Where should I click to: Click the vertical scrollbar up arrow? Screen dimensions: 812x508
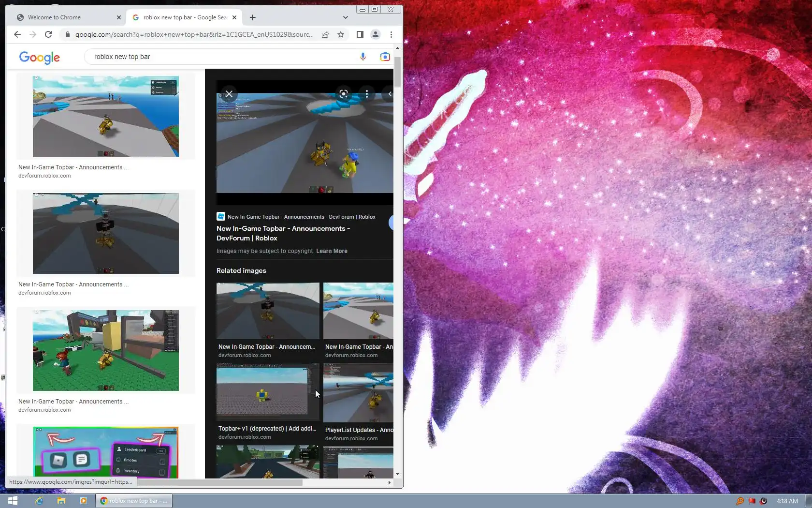pyautogui.click(x=397, y=48)
